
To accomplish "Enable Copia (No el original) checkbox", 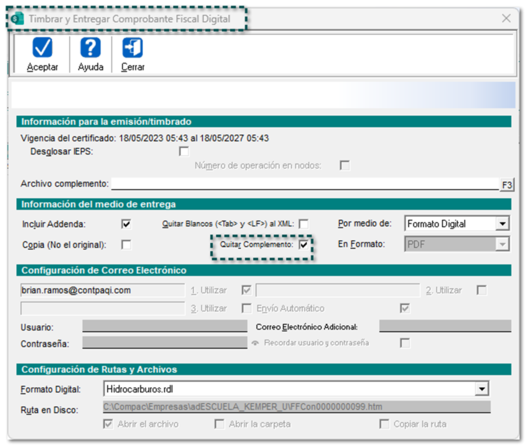I will coord(126,245).
